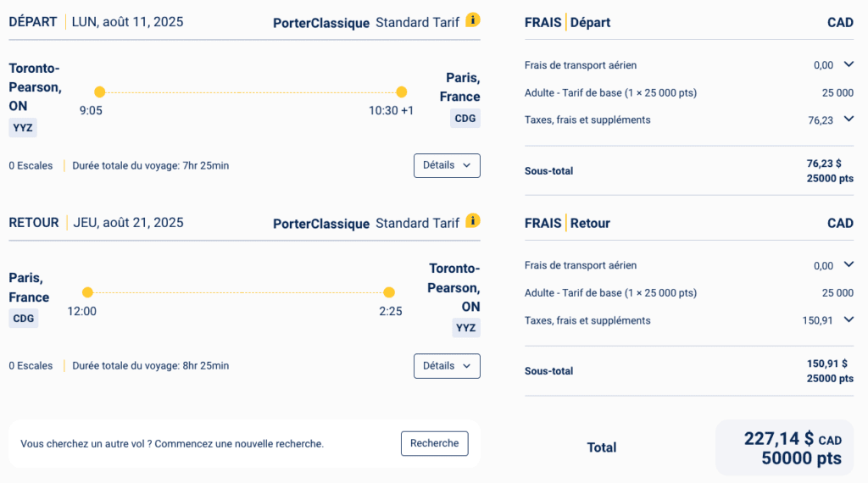Expand return Frais de transport aérien chevron
This screenshot has width=868, height=483.
tap(849, 265)
